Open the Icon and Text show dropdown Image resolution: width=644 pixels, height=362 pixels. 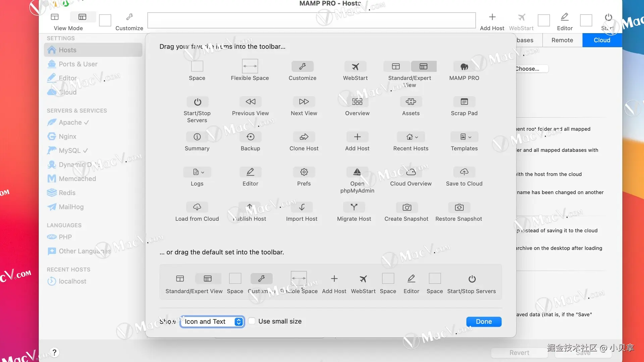212,321
